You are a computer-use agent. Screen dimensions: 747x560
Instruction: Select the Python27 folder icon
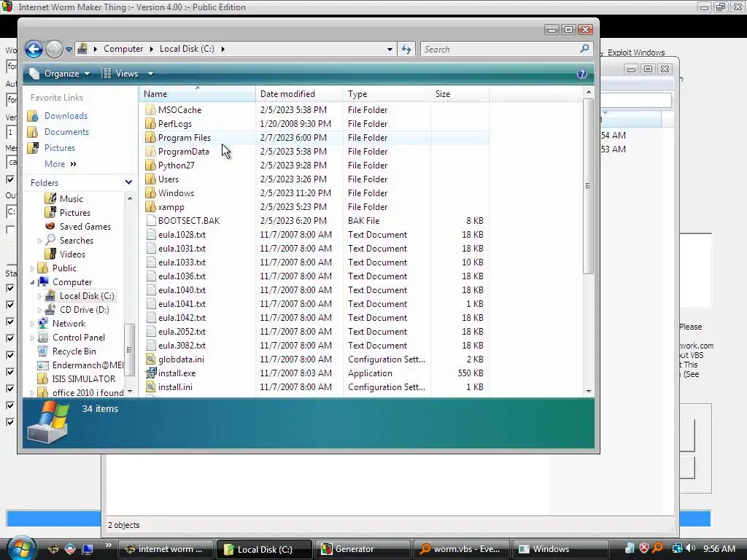pyautogui.click(x=150, y=165)
